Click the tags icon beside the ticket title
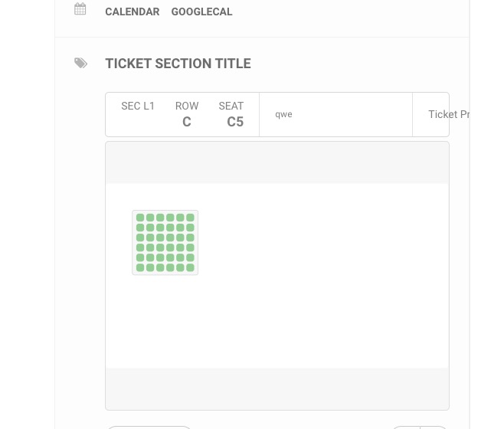This screenshot has width=504, height=429. click(x=81, y=64)
